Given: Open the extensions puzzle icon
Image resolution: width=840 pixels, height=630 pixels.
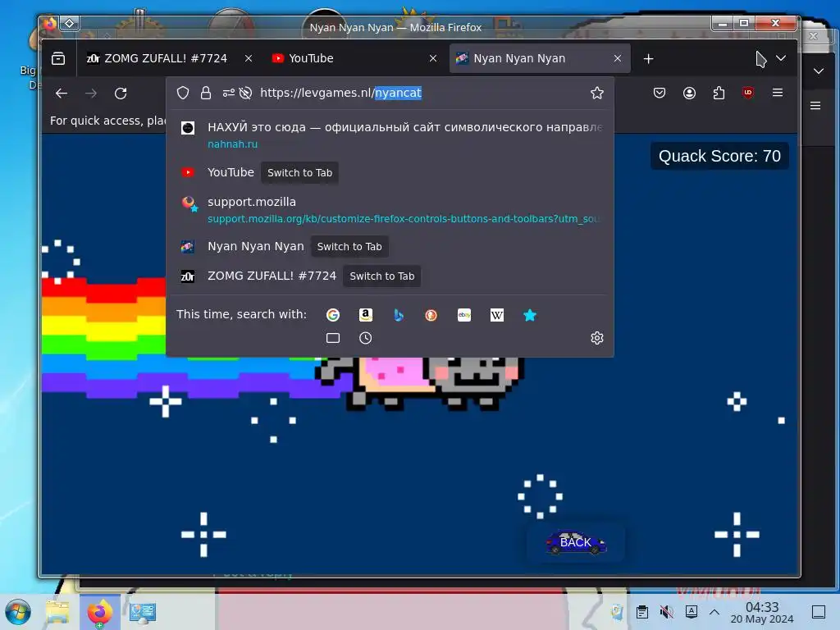Looking at the screenshot, I should 719,94.
